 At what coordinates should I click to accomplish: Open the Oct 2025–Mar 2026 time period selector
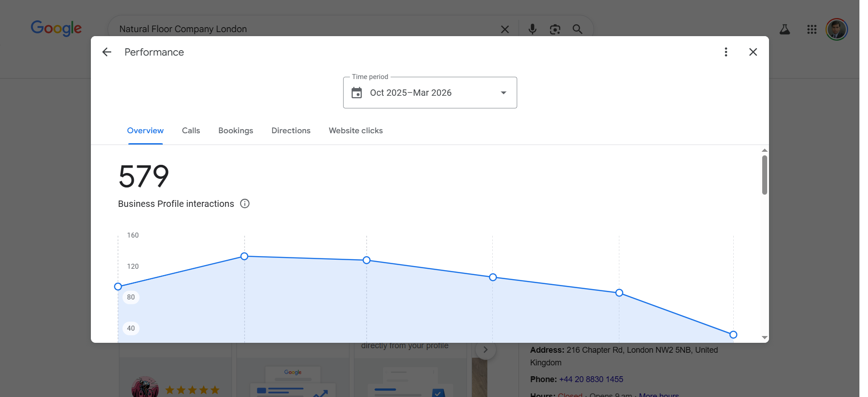coord(430,93)
